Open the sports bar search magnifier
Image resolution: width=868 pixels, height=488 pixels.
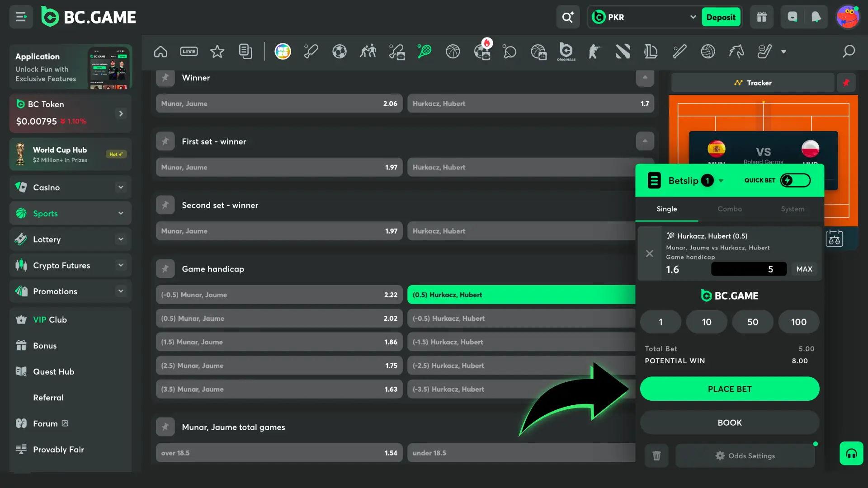click(x=849, y=52)
